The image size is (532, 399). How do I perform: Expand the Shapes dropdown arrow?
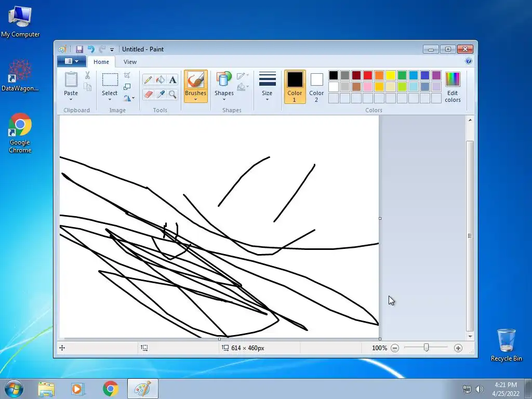(224, 99)
